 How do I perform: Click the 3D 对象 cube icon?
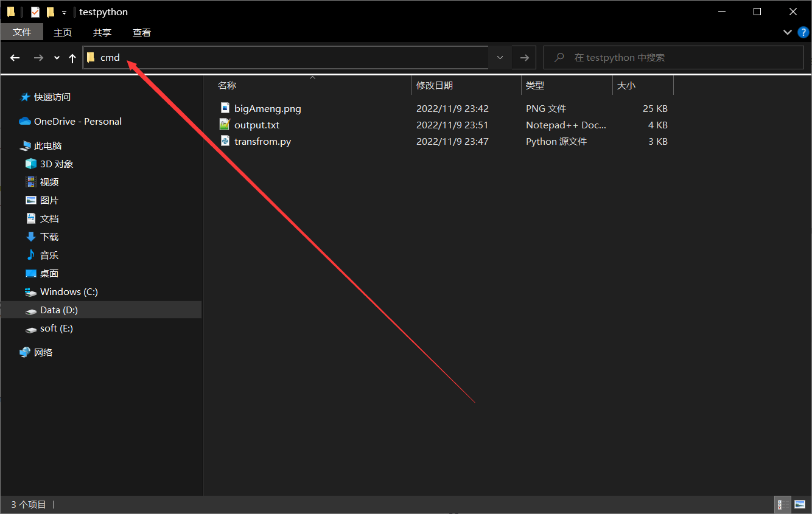tap(31, 164)
